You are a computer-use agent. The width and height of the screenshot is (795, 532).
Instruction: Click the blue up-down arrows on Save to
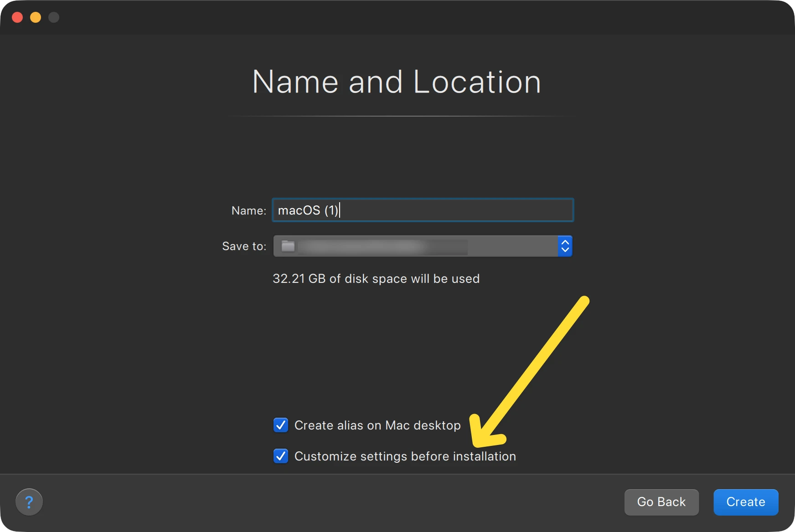(x=565, y=246)
